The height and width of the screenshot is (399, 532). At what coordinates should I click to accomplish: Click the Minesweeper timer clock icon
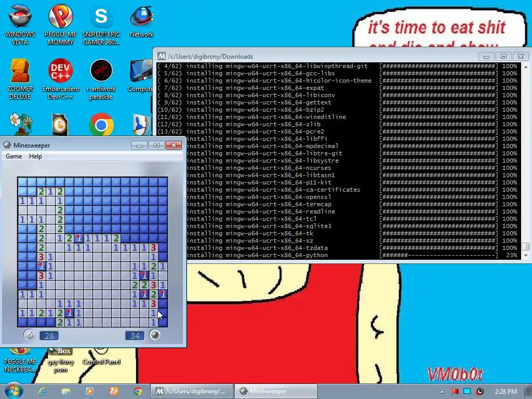pyautogui.click(x=30, y=335)
